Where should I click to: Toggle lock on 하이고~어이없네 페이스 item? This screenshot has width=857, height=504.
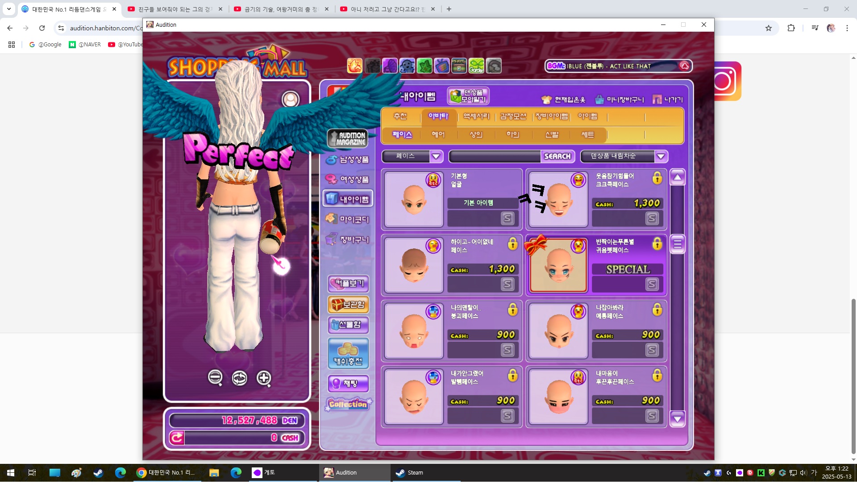(513, 244)
